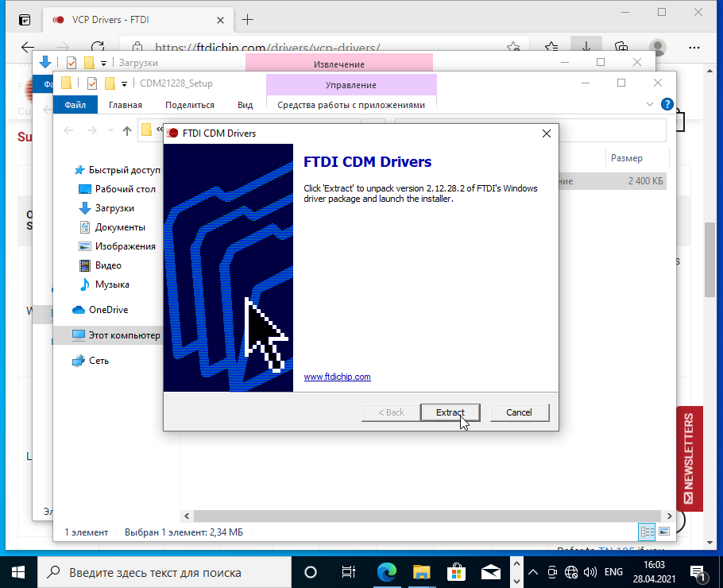
Task: Switch to the Поделиться ribbon tab
Action: 190,105
